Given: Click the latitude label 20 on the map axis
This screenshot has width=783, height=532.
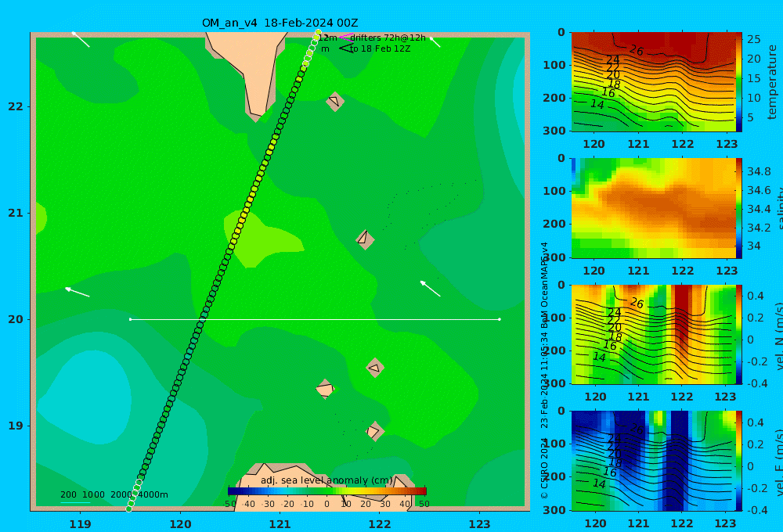Looking at the screenshot, I should [x=16, y=319].
